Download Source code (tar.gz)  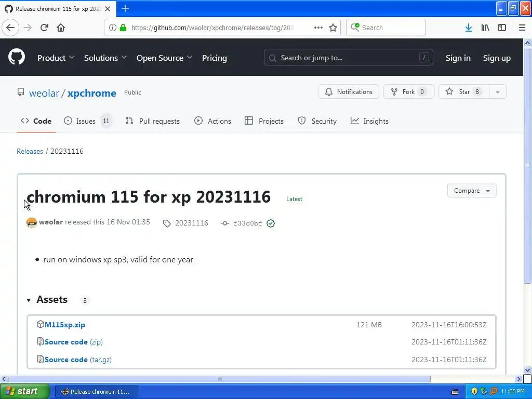click(x=78, y=360)
